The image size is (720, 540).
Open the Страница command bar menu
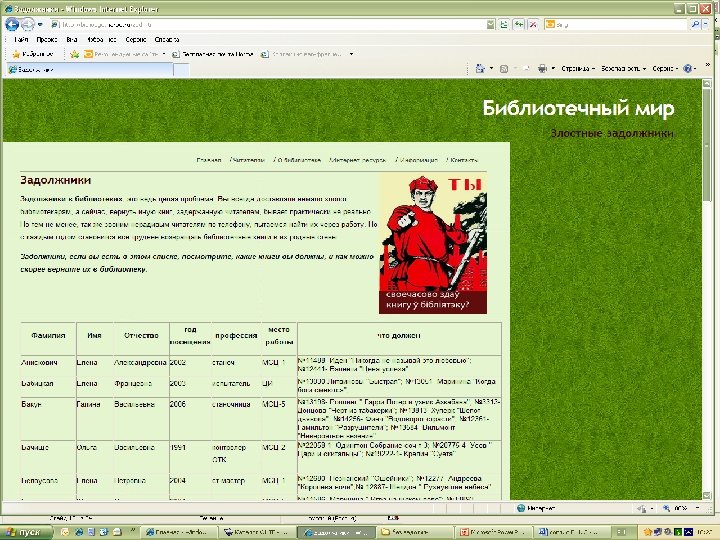[578, 68]
